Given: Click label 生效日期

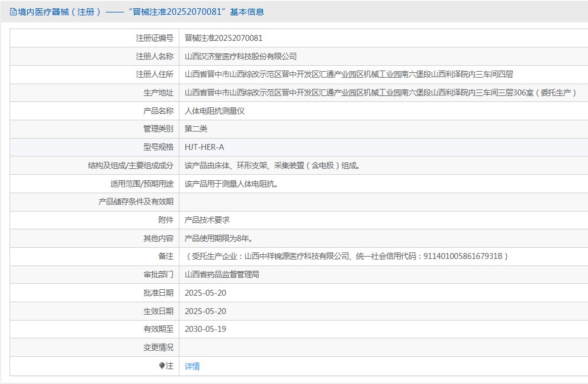Looking at the screenshot, I should (158, 311).
